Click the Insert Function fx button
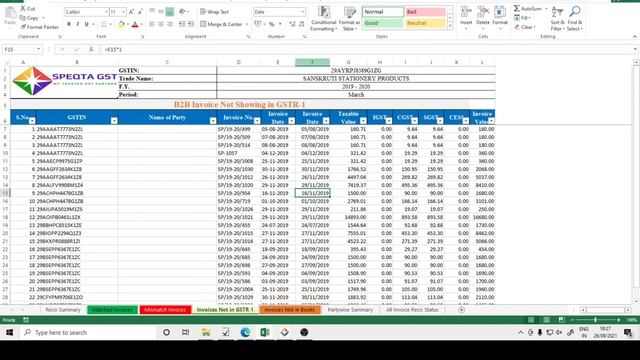640x360 pixels. coord(91,49)
